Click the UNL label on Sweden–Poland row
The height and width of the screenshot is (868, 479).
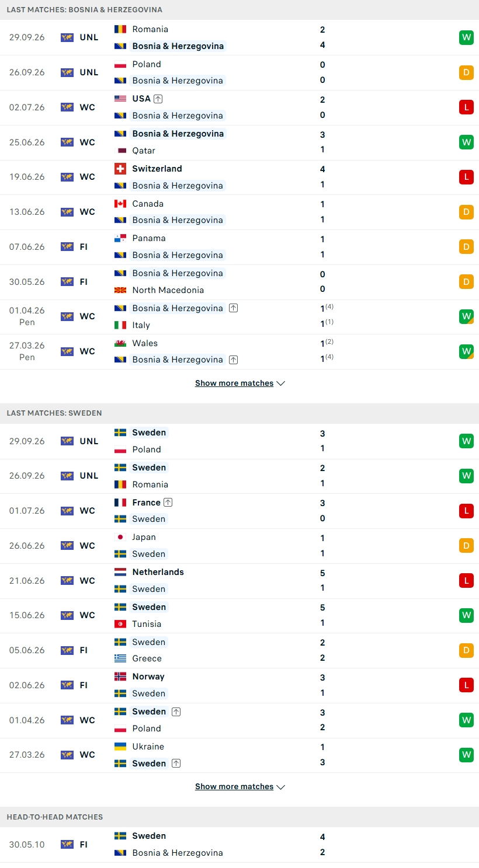tap(89, 441)
